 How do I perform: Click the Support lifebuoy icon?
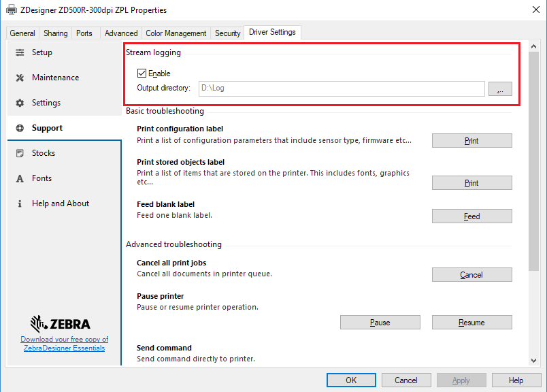pos(20,128)
